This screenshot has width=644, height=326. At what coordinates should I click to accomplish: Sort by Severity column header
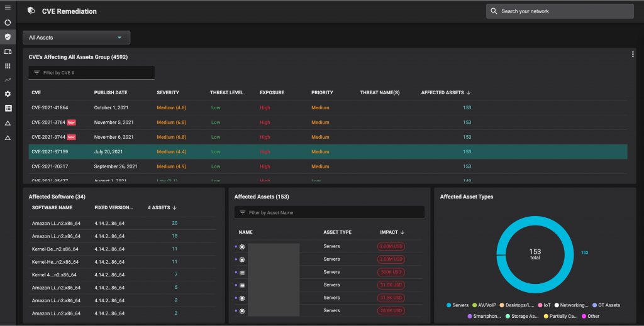pyautogui.click(x=167, y=93)
